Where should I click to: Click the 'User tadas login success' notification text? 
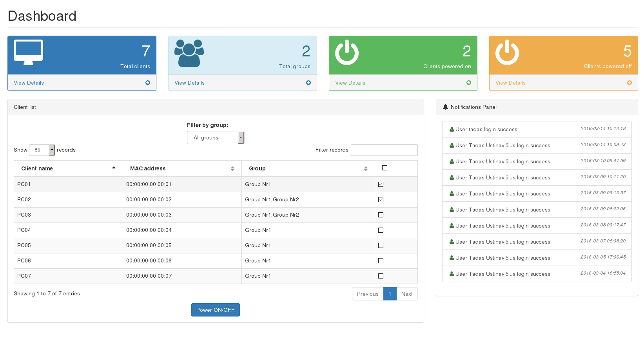pos(486,129)
